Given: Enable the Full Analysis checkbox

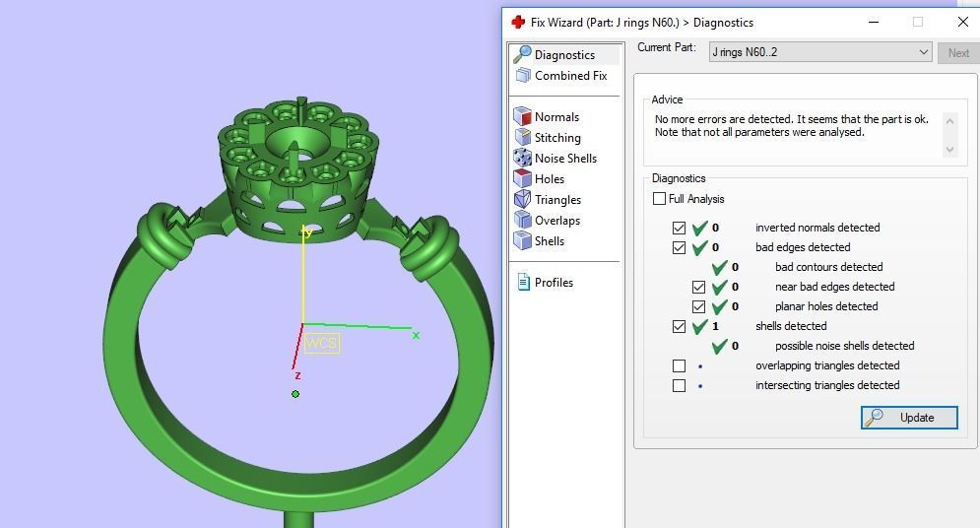Looking at the screenshot, I should tap(659, 199).
